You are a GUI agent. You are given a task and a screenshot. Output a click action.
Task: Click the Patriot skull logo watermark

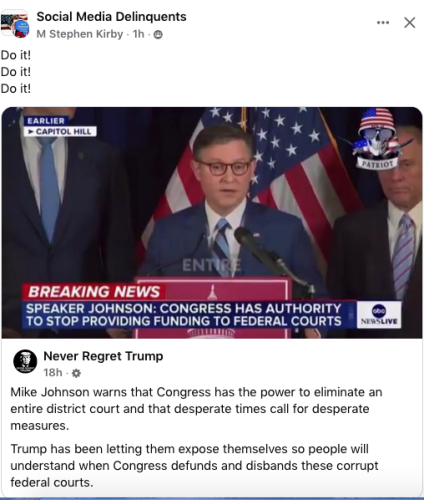pos(378,138)
